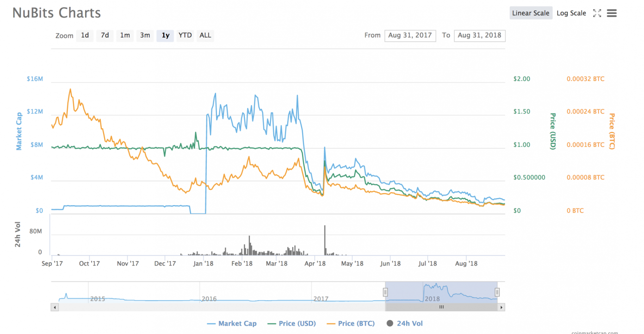Viewport: 644px width, 334px height.
Task: Switch to Log Scale
Action: tap(571, 13)
